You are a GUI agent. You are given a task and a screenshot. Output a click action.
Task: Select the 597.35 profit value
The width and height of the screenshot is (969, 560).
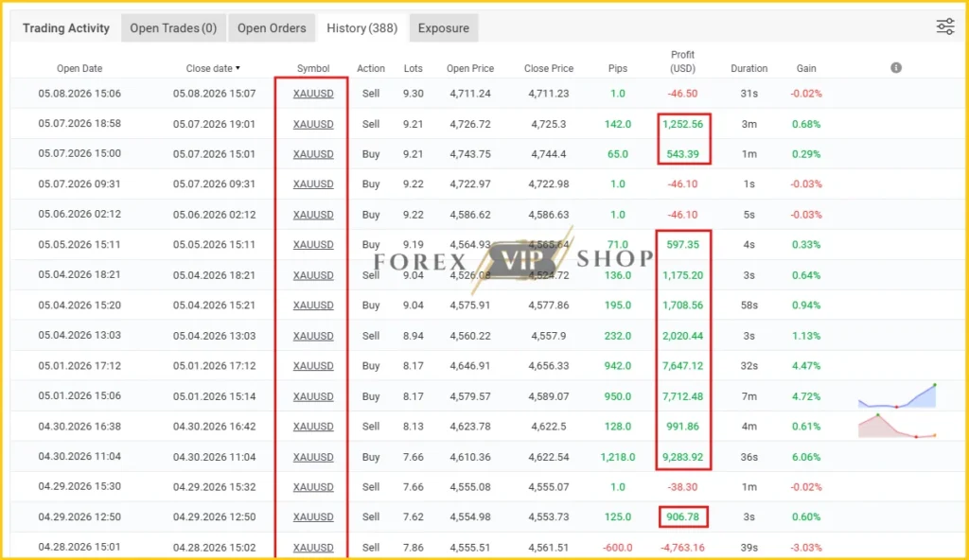click(x=683, y=245)
